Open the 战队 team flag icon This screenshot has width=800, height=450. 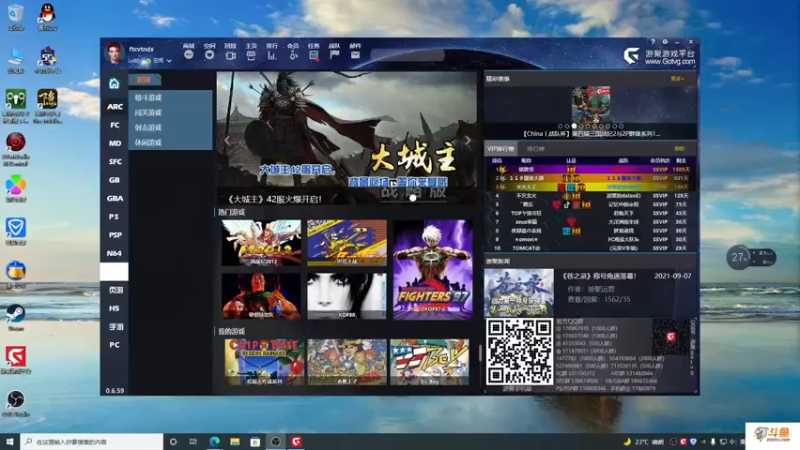(335, 55)
